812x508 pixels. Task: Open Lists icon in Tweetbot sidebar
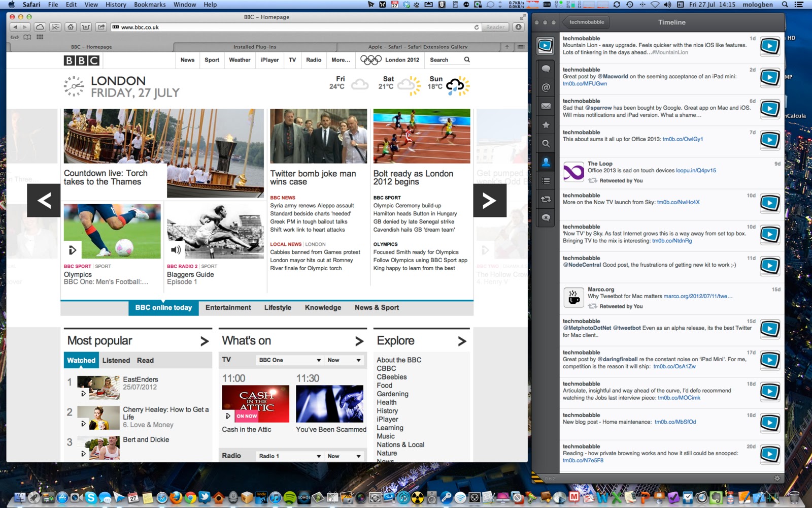click(x=546, y=181)
